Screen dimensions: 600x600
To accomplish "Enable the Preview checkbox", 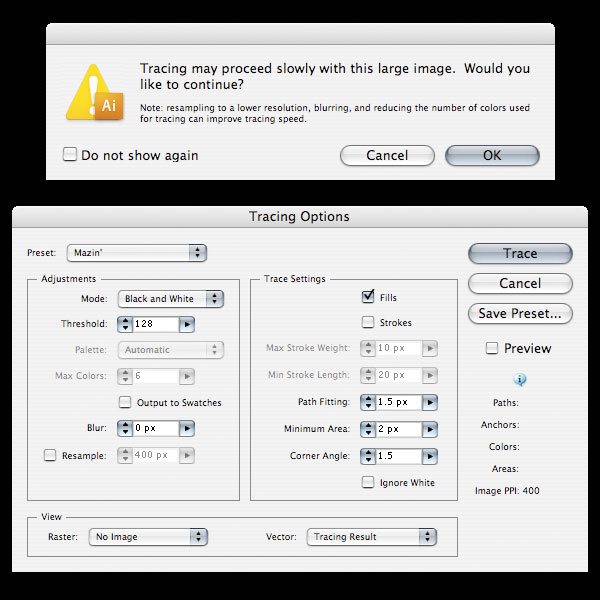I will pyautogui.click(x=492, y=348).
